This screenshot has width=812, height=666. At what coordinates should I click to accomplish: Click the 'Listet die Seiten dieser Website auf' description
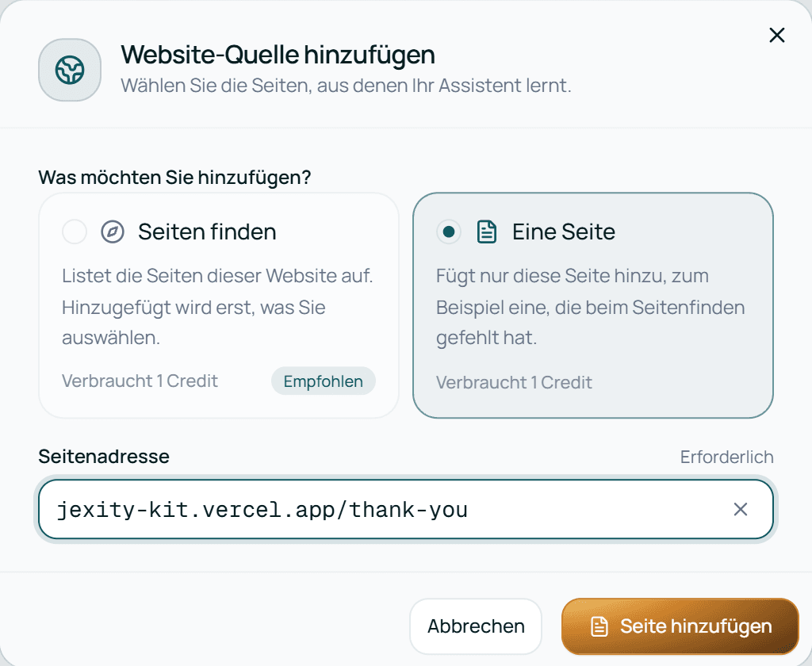(217, 307)
